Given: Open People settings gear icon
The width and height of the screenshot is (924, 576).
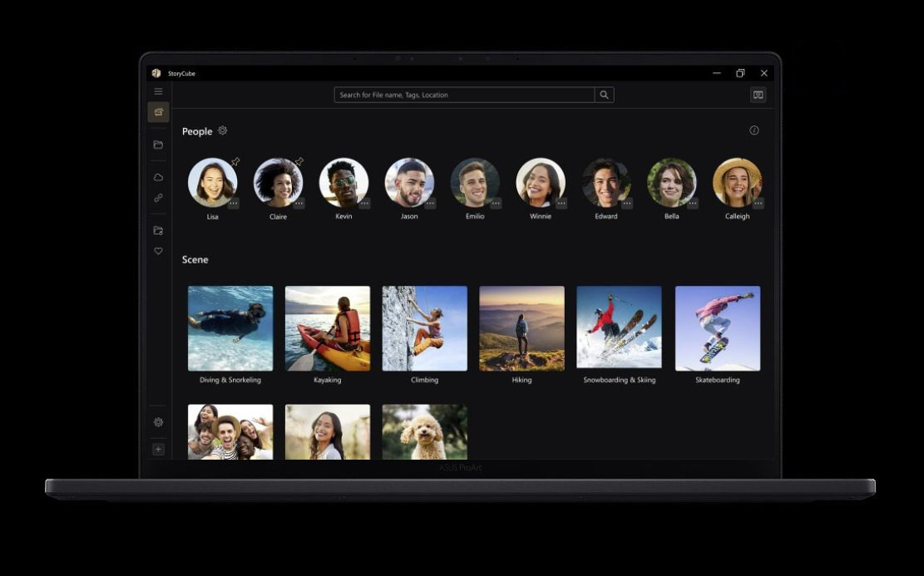Looking at the screenshot, I should [x=222, y=130].
